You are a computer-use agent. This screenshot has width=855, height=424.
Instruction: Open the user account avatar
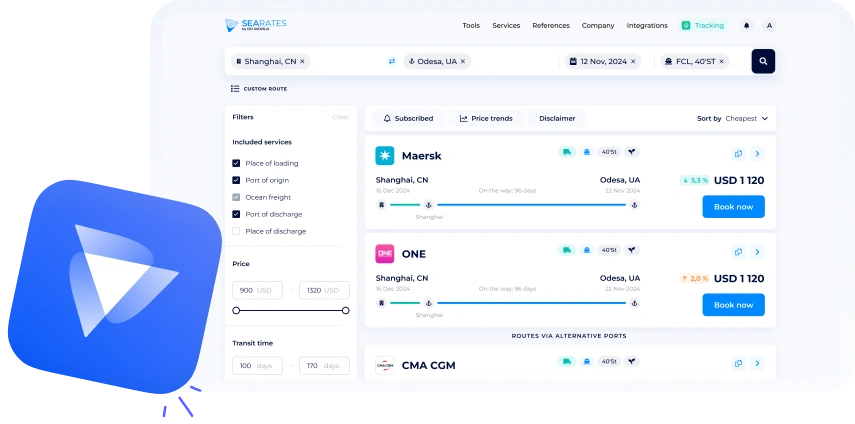click(769, 25)
